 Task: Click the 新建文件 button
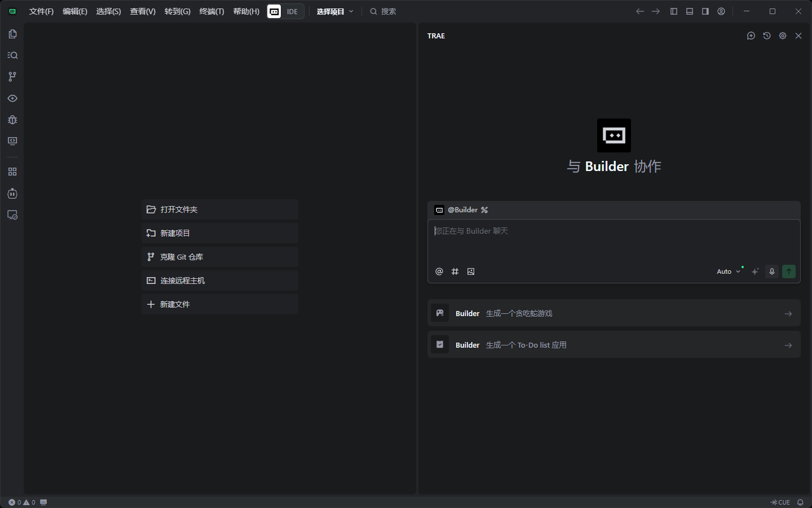click(x=220, y=304)
